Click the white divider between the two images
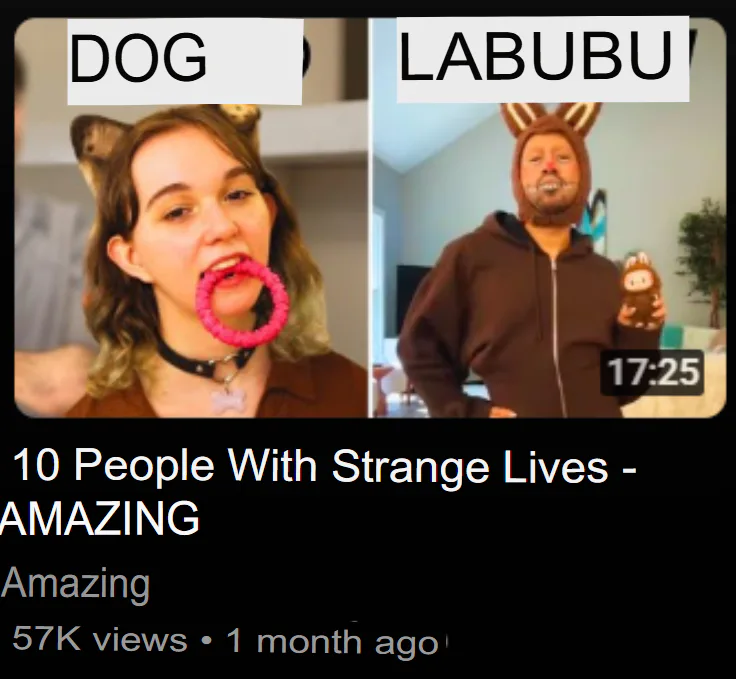 pos(370,218)
